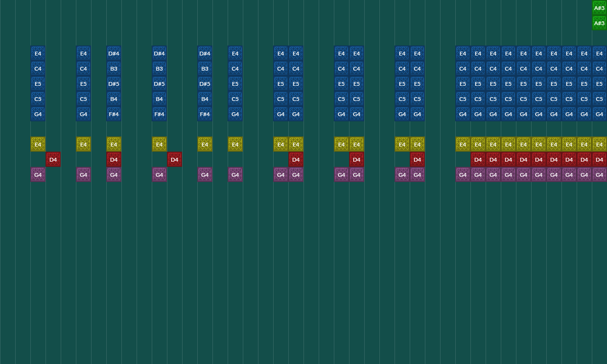Click the blue B4 note block

tap(113, 99)
